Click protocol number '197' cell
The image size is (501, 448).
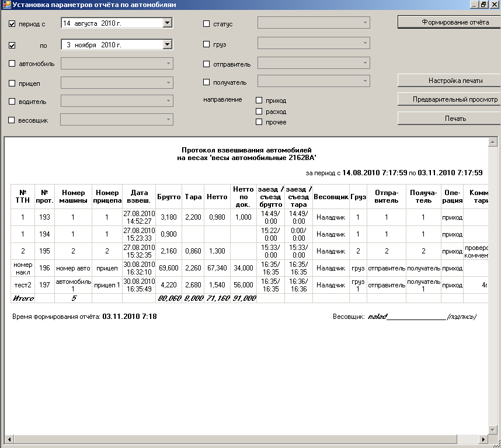pos(44,285)
